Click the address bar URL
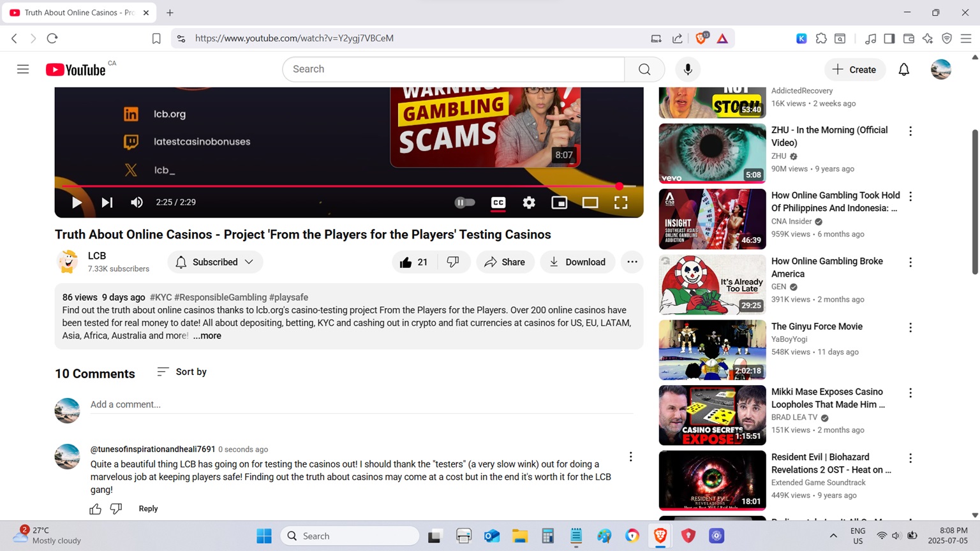Viewport: 980px width, 551px height. click(294, 38)
